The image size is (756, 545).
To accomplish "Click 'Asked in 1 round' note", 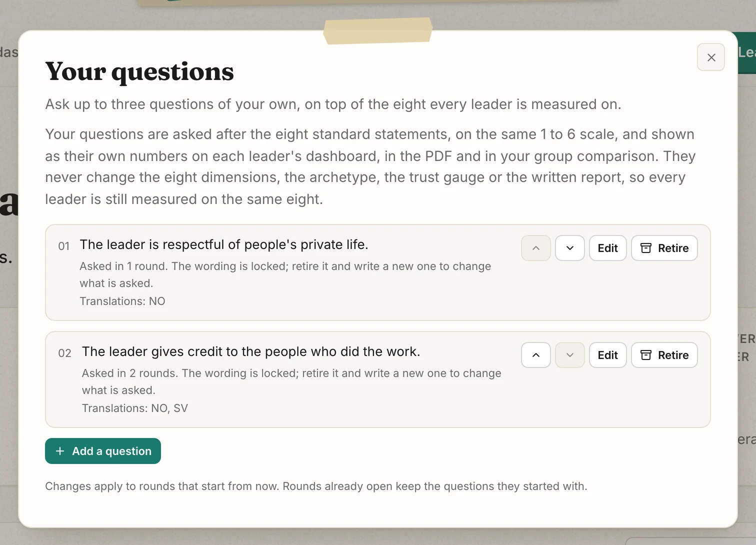I will (285, 274).
